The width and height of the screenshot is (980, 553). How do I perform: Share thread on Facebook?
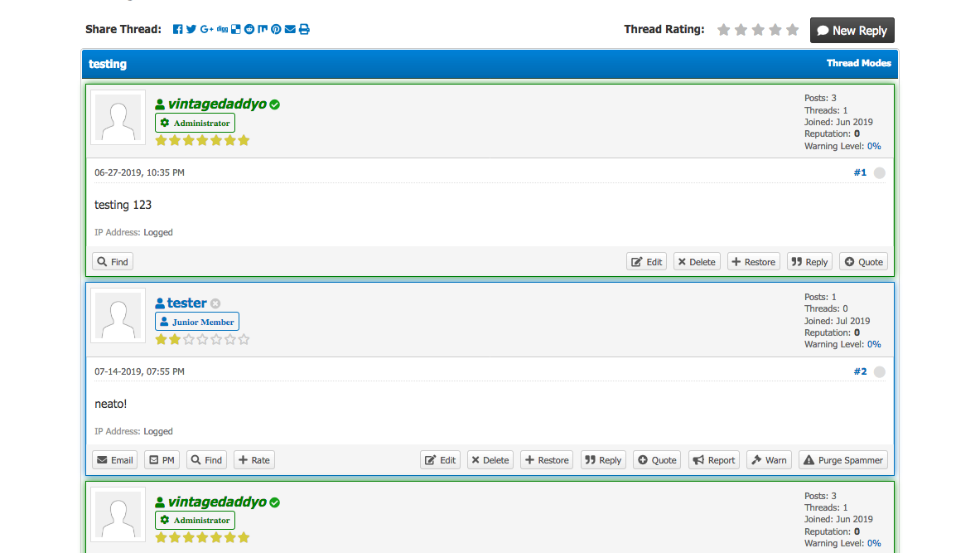click(177, 30)
